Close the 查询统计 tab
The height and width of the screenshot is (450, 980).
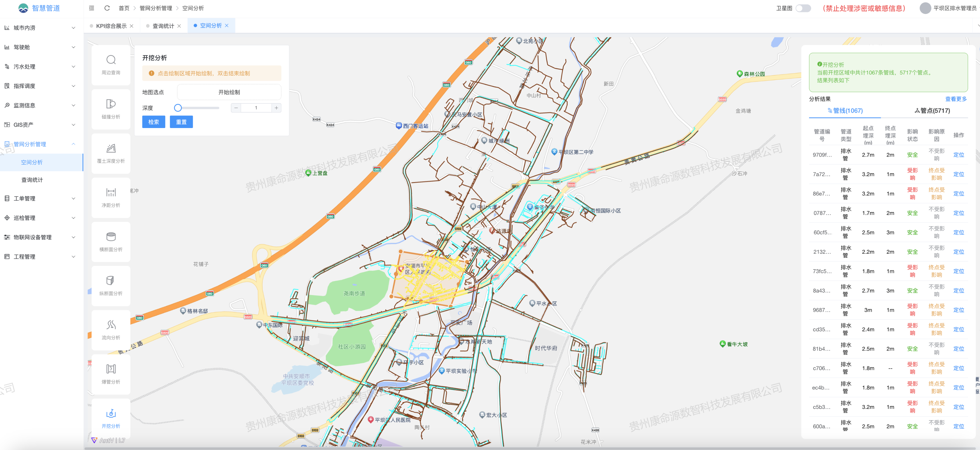179,26
